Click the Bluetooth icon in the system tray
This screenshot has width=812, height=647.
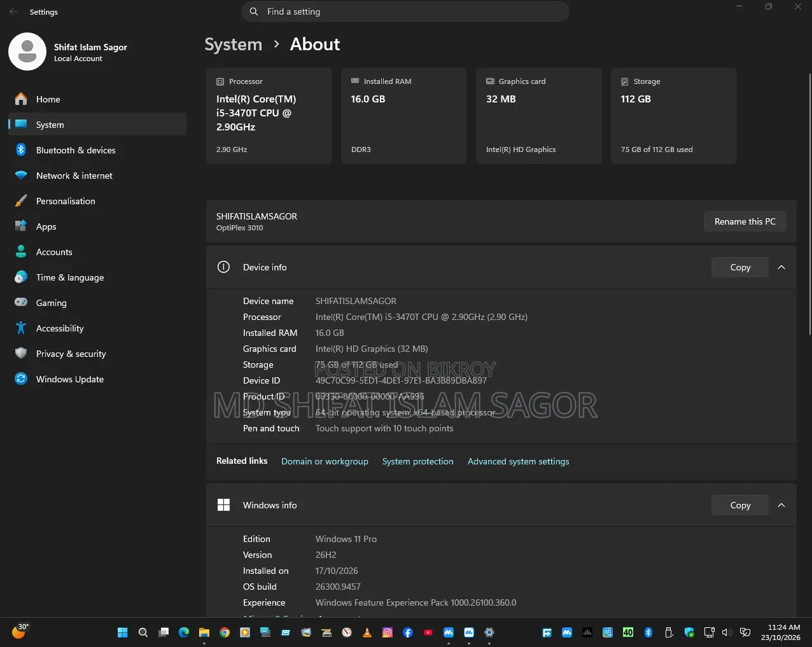click(x=648, y=632)
